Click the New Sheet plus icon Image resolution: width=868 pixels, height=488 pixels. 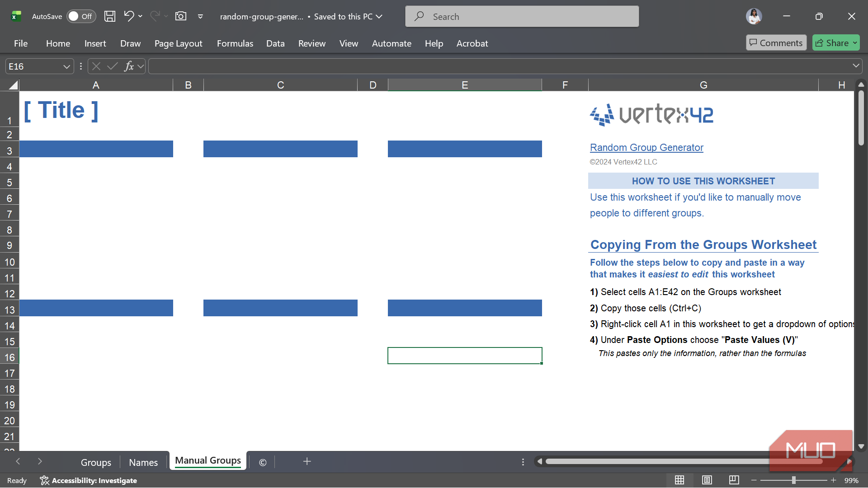pyautogui.click(x=307, y=461)
